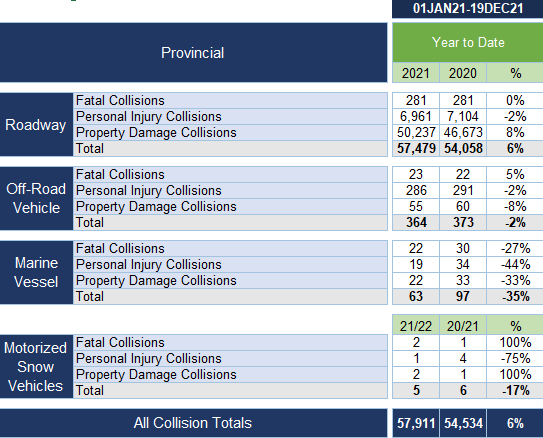Select Off-Road Property Damage Collisions label

click(x=230, y=206)
